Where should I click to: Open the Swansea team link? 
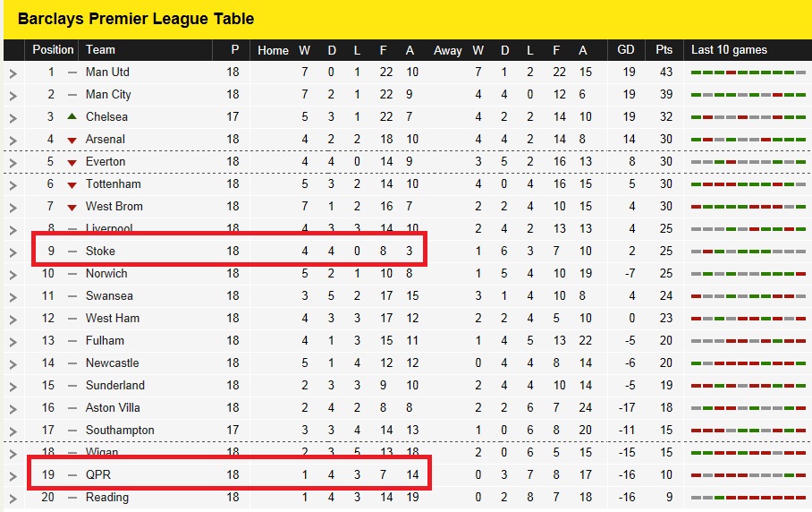point(109,296)
